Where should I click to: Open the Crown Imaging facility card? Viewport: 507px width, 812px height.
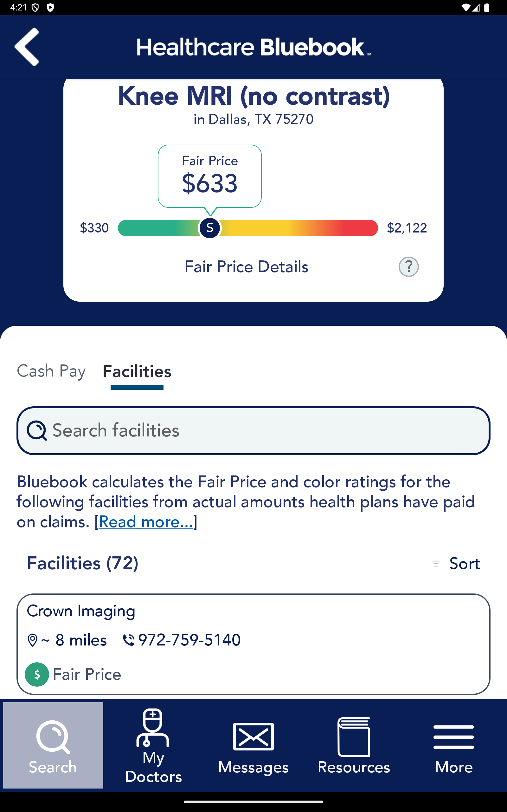pyautogui.click(x=253, y=644)
